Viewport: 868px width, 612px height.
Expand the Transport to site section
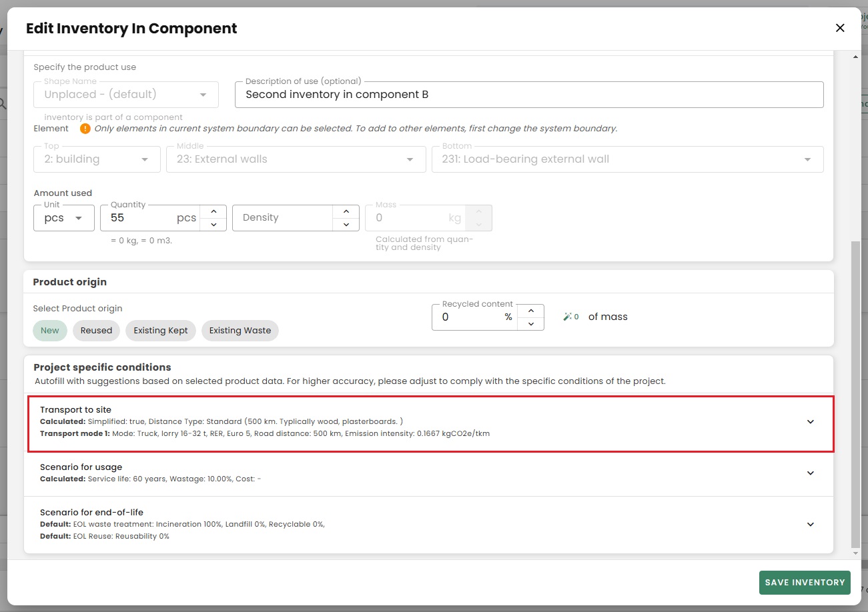(811, 422)
